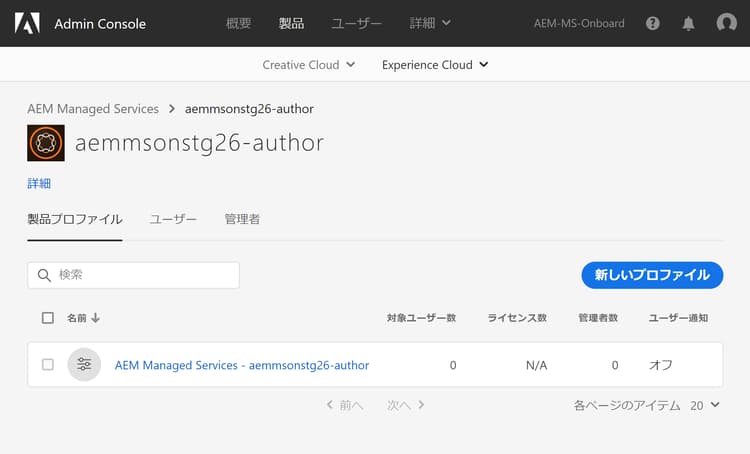Click the AEM product icon beside aemmsonstg26-author
The height and width of the screenshot is (454, 750).
[46, 143]
